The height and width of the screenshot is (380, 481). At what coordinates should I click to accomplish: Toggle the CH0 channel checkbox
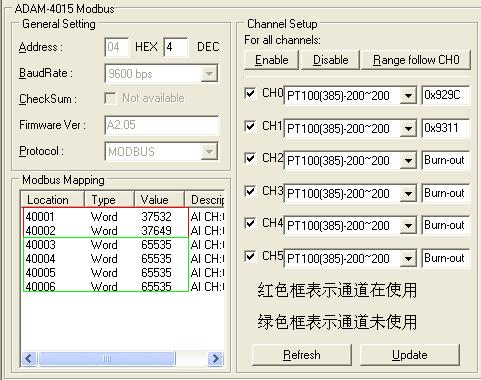tap(250, 93)
